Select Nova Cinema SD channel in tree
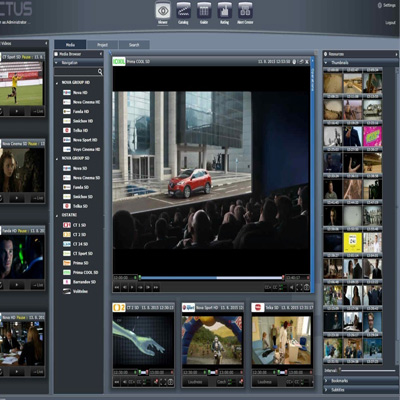 pyautogui.click(x=82, y=178)
